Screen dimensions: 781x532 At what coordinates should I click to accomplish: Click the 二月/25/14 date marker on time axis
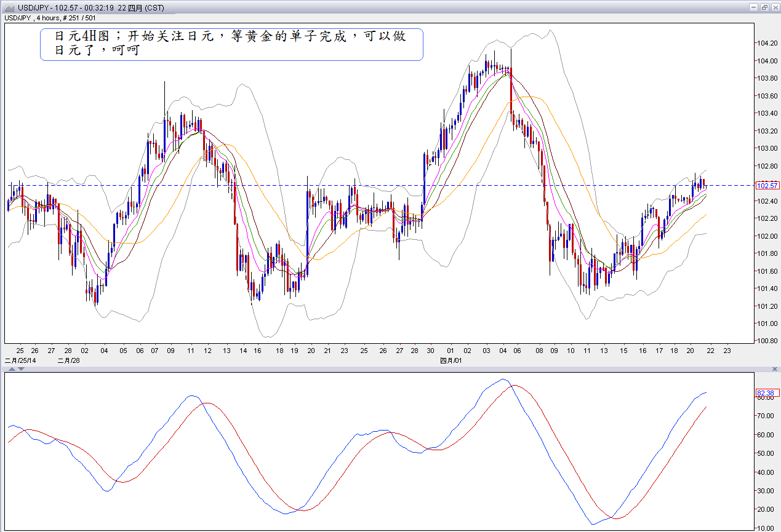21,360
